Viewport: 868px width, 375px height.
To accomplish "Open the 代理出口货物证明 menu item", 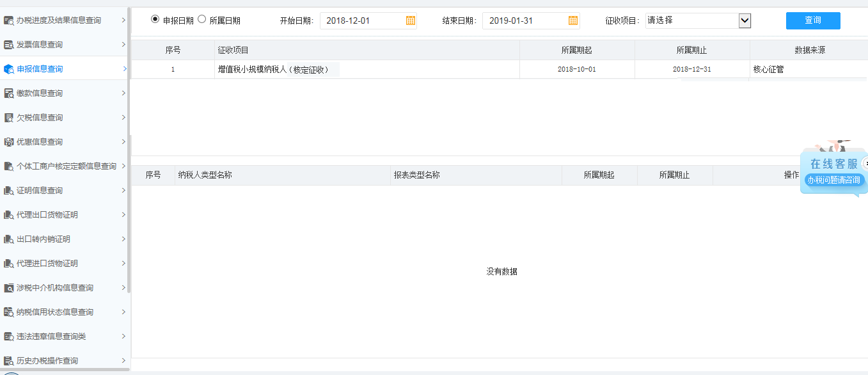I will coord(47,215).
